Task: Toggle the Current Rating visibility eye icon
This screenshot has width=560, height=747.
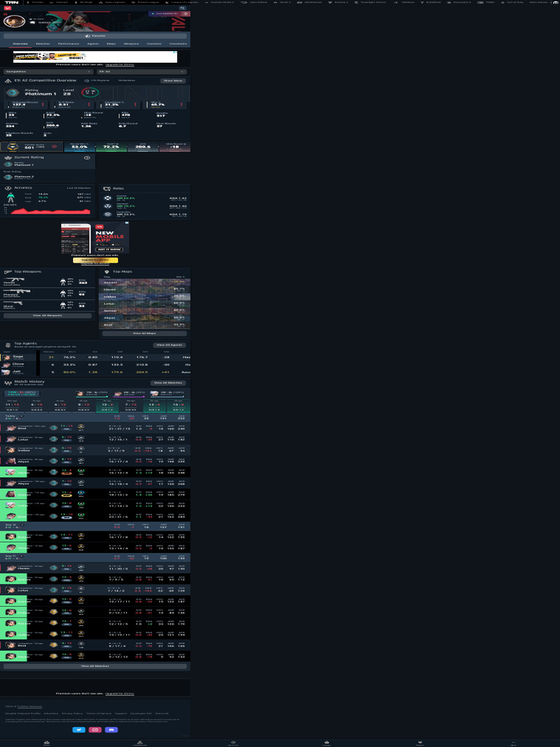Action: [x=87, y=158]
